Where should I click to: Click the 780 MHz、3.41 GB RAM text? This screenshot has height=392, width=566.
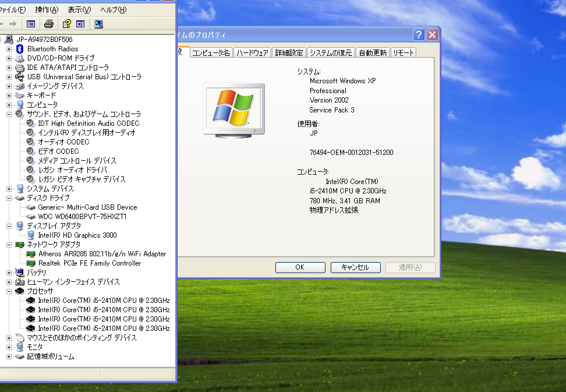[x=345, y=201]
